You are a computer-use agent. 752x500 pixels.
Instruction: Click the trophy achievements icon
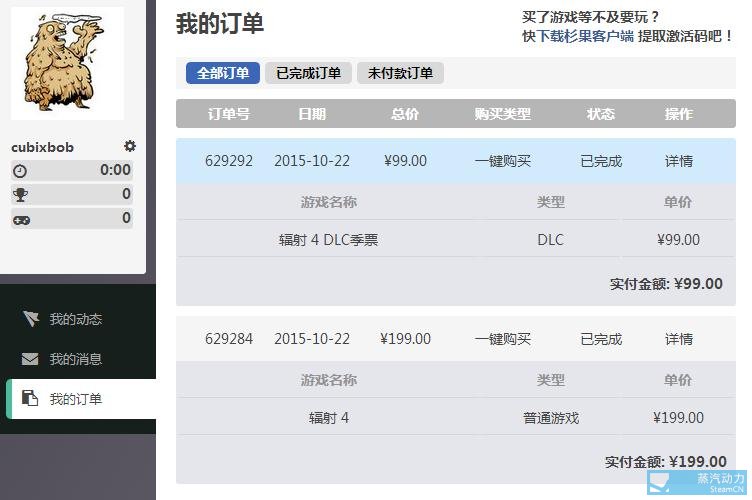[x=20, y=195]
